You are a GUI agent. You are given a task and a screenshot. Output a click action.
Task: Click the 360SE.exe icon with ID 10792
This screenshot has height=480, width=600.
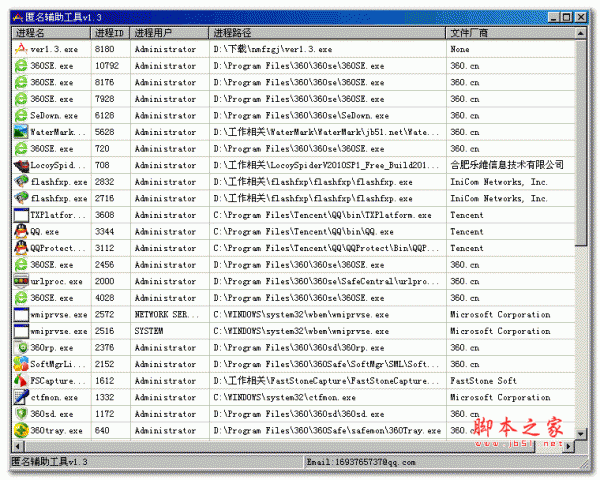(x=21, y=66)
